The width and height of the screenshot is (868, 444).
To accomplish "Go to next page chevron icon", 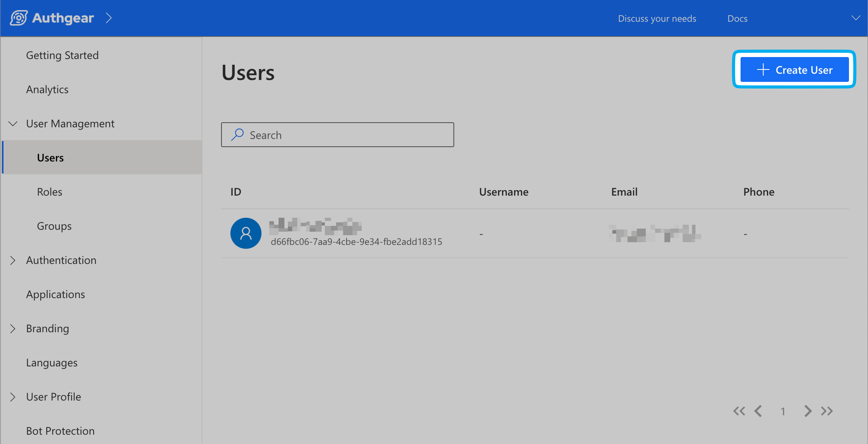I will (x=808, y=411).
